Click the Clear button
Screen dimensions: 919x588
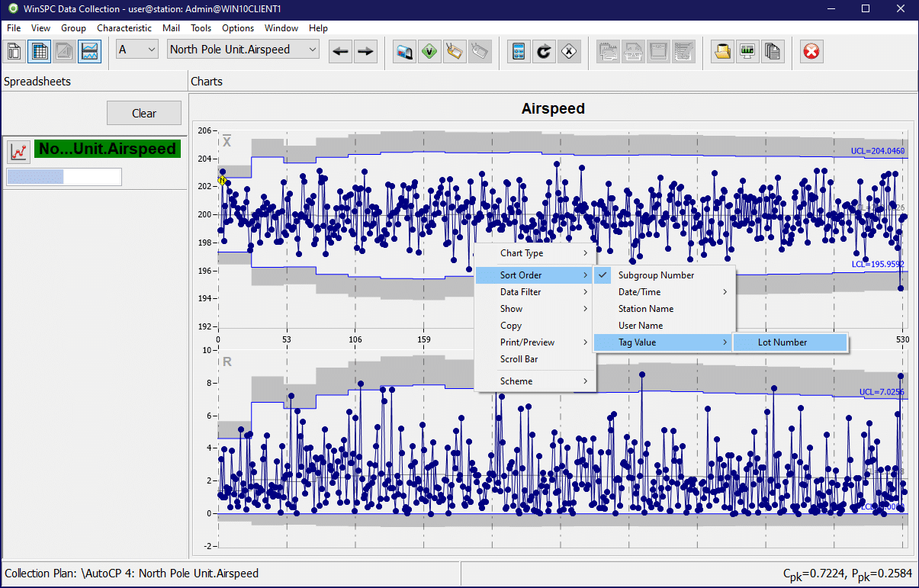pos(144,113)
